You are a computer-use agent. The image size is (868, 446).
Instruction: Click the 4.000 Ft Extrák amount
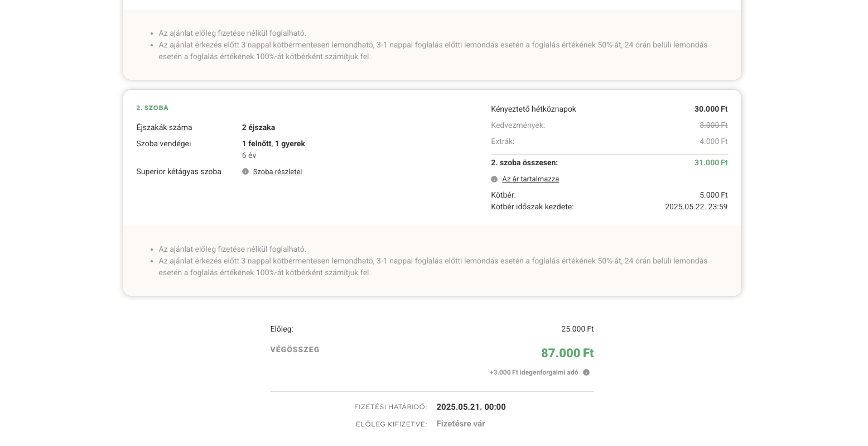pos(713,141)
